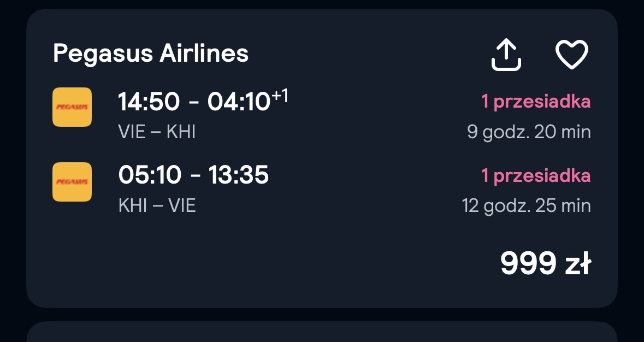The image size is (644, 342).
Task: Select outbound time 14:50 - 04:10
Action: [203, 101]
